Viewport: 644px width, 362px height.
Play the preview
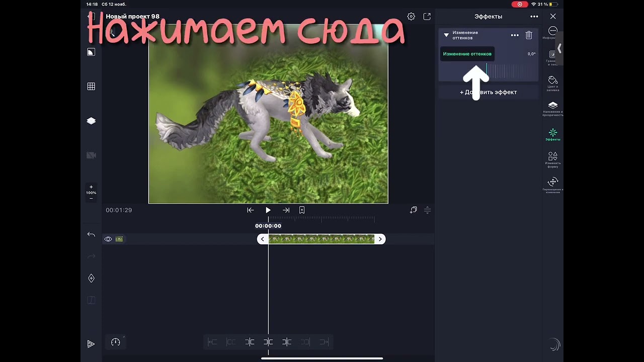coord(268,210)
